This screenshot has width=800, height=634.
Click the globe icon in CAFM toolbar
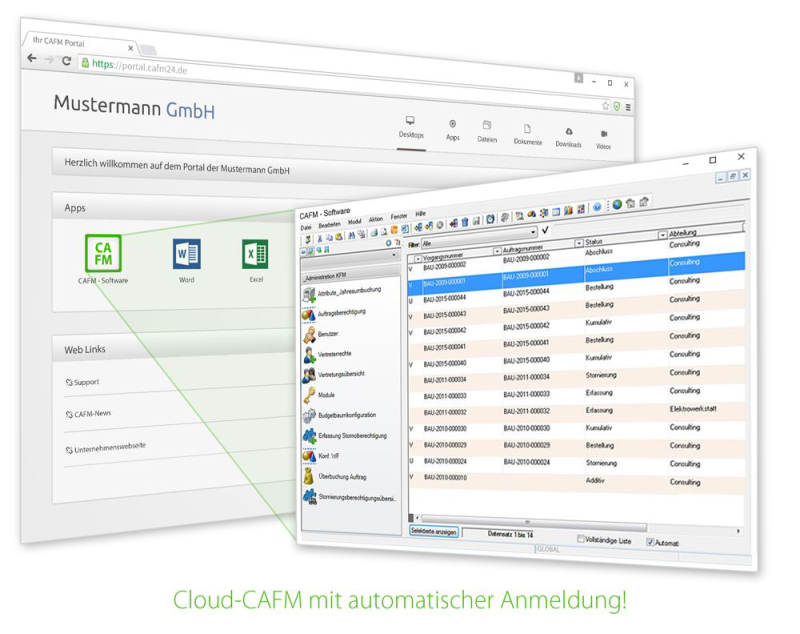(x=617, y=205)
